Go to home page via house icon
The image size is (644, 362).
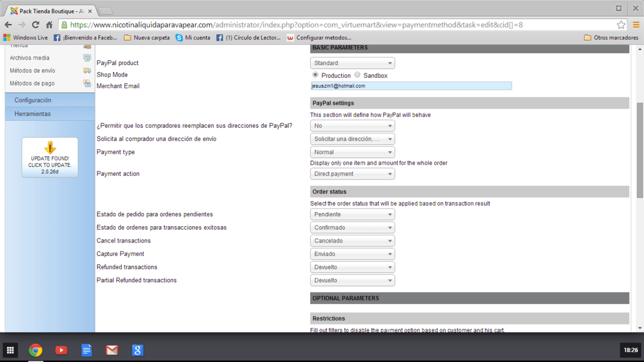(49, 25)
